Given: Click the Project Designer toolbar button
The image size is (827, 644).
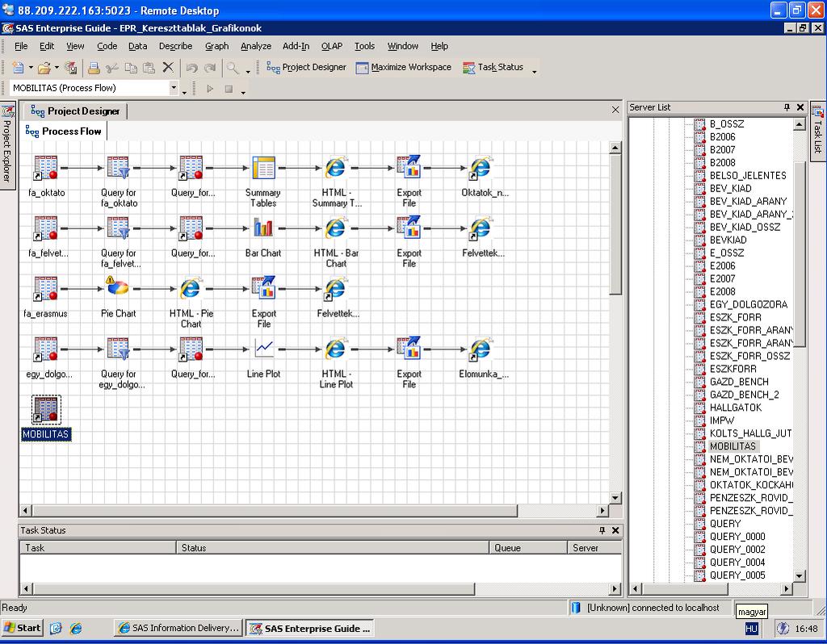Looking at the screenshot, I should pyautogui.click(x=306, y=68).
